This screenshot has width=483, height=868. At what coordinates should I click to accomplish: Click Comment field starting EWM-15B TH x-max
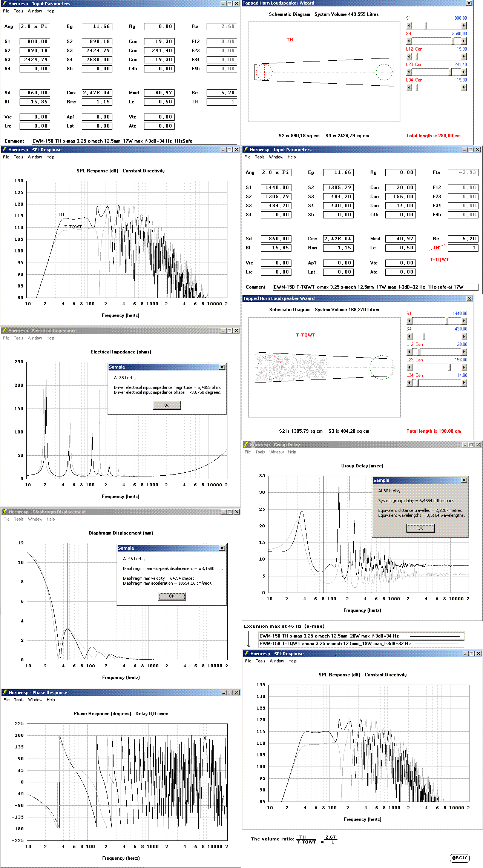(134, 141)
